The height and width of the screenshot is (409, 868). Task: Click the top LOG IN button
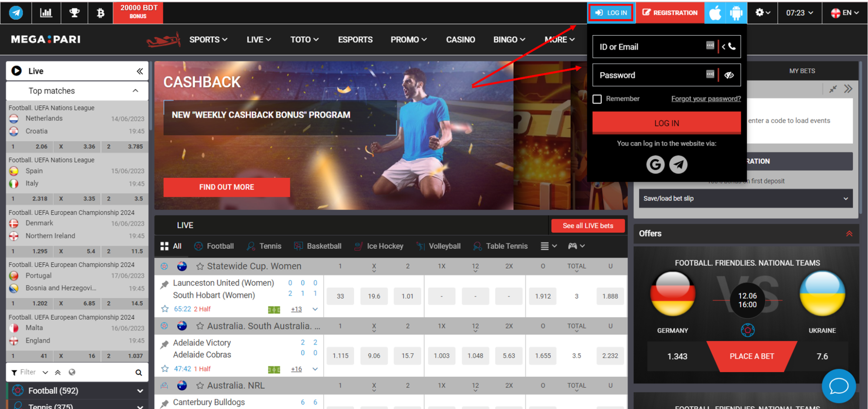pos(611,13)
